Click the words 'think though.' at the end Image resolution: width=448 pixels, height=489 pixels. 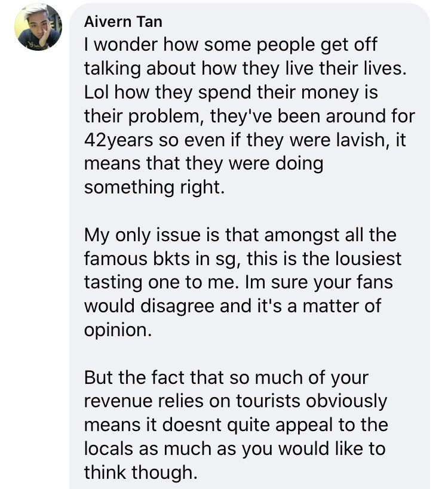[141, 472]
